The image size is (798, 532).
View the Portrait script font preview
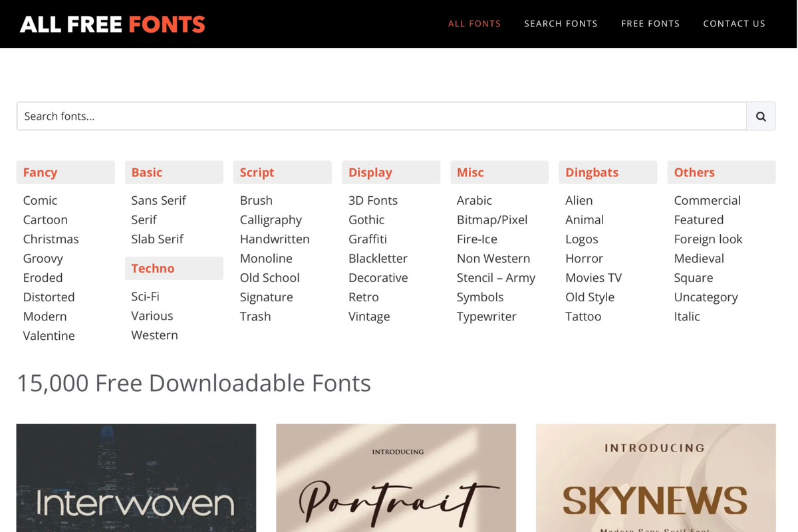pos(396,477)
